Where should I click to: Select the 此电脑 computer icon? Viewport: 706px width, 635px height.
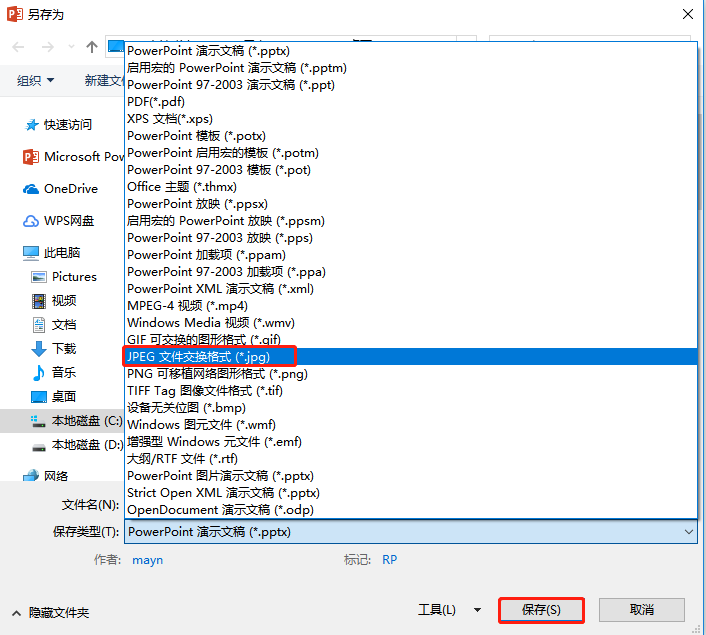(x=31, y=253)
